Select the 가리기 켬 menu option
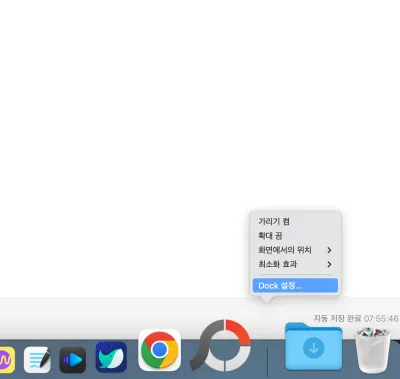Image resolution: width=400 pixels, height=379 pixels. click(295, 222)
